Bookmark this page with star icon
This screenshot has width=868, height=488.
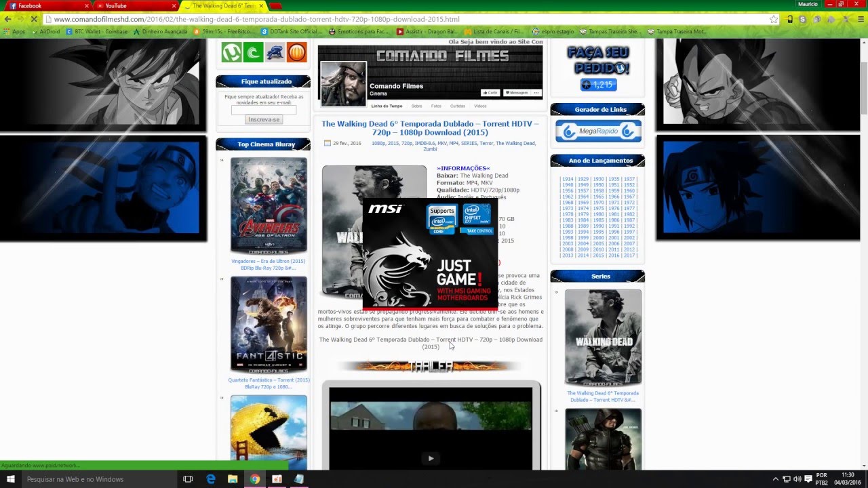coord(774,19)
